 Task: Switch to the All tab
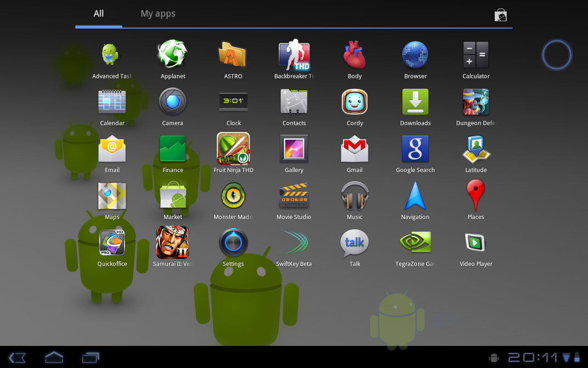click(x=99, y=14)
